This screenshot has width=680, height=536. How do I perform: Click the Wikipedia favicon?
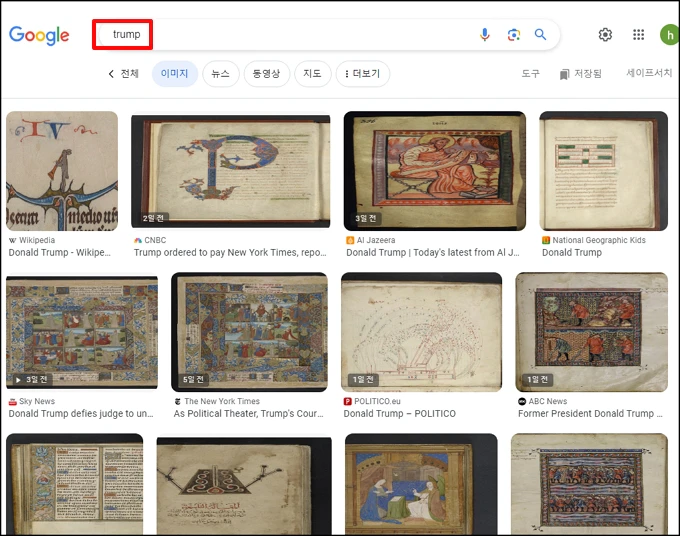pyautogui.click(x=13, y=240)
